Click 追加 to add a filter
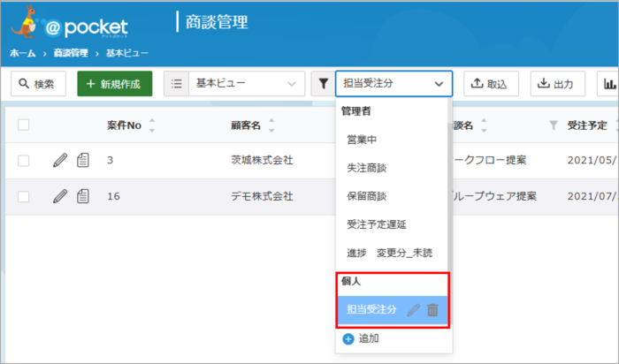Image resolution: width=619 pixels, height=364 pixels. [369, 338]
